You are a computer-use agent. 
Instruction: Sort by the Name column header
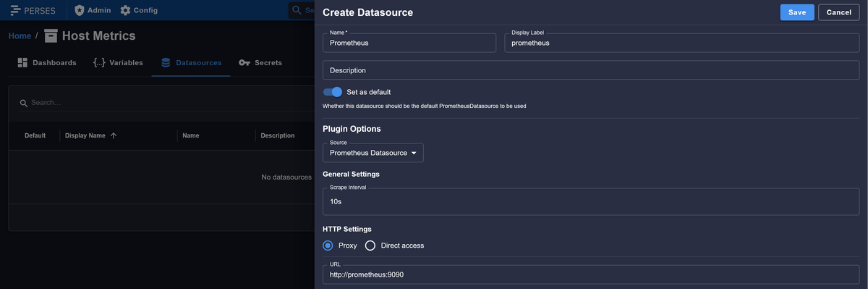pyautogui.click(x=191, y=135)
